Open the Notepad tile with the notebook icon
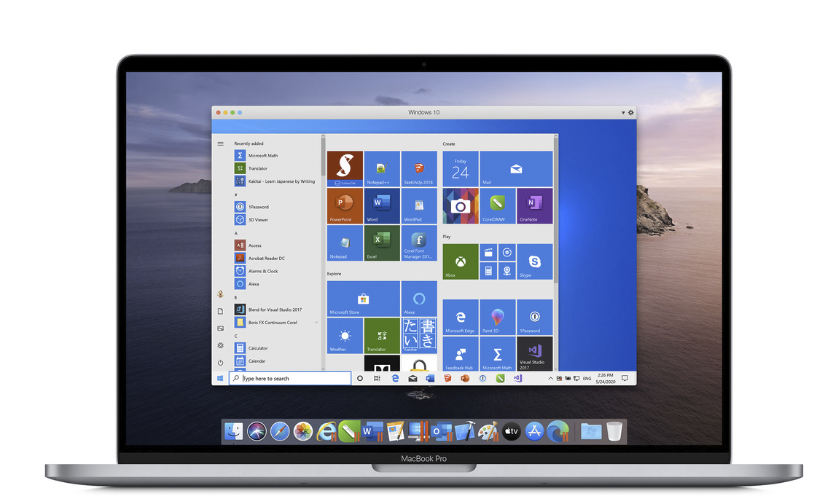This screenshot has width=825, height=504. 345,243
